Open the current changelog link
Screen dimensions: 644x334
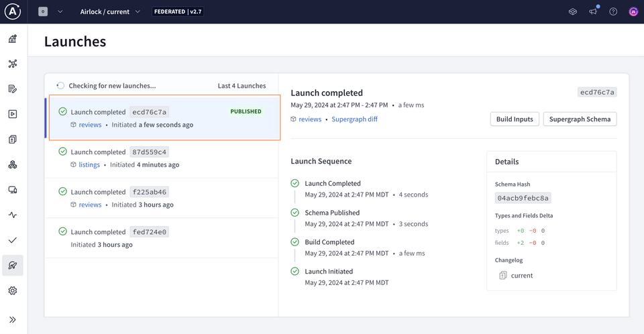(x=522, y=275)
